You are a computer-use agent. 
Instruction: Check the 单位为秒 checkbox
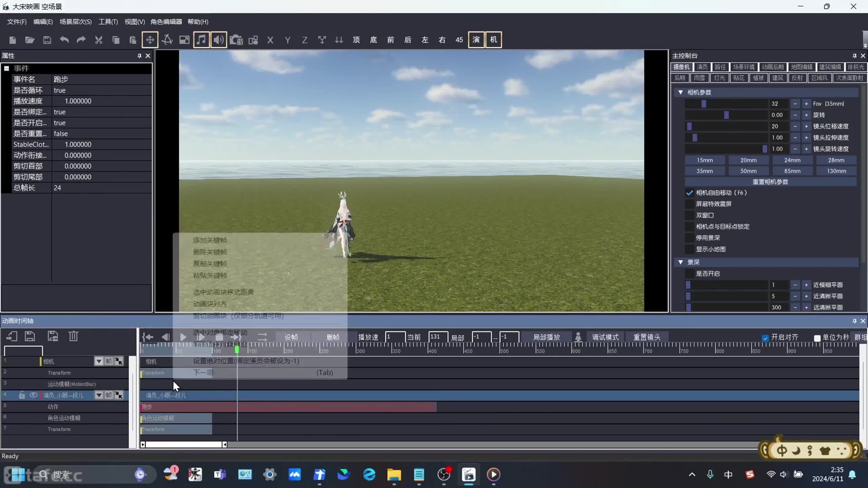click(817, 338)
